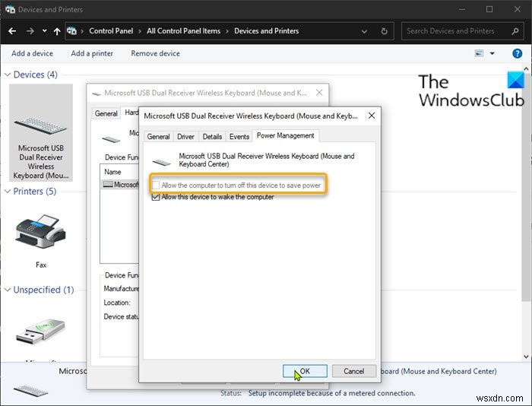Open the view options dropdown arrow

coord(492,53)
